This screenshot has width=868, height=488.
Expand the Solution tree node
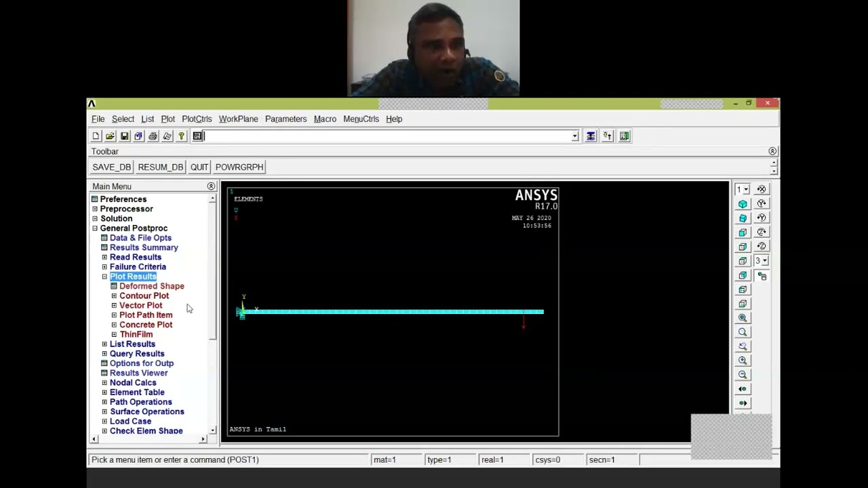pos(95,219)
